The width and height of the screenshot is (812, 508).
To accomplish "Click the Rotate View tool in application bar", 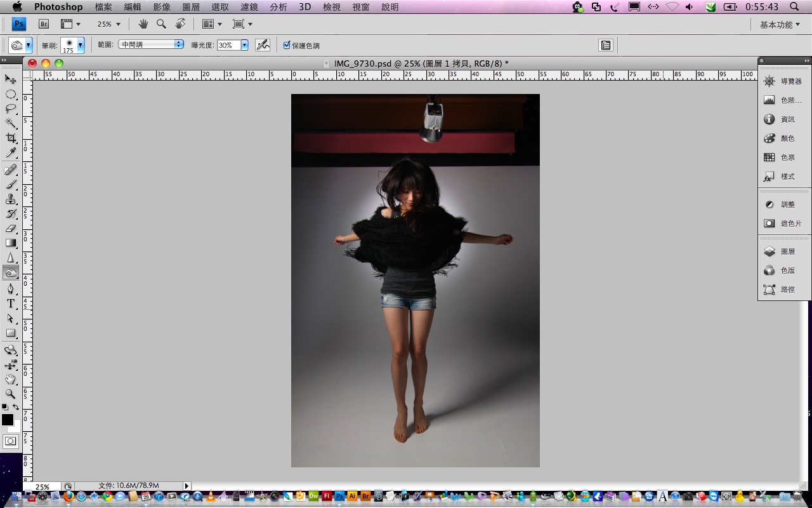I will [x=180, y=24].
